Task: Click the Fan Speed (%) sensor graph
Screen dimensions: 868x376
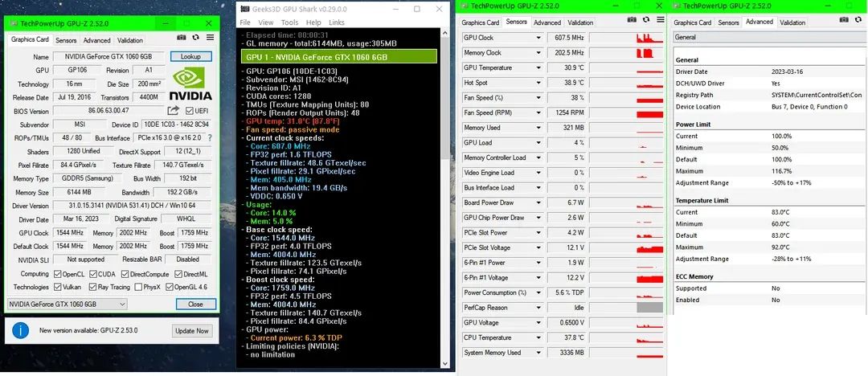Action: click(627, 97)
